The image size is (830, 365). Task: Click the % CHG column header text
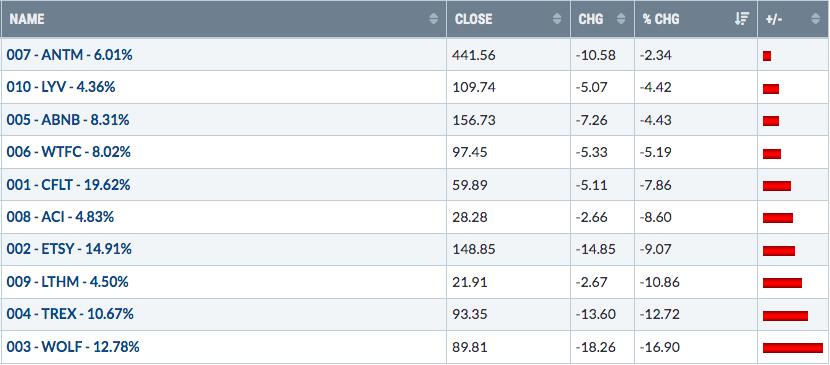click(x=661, y=19)
